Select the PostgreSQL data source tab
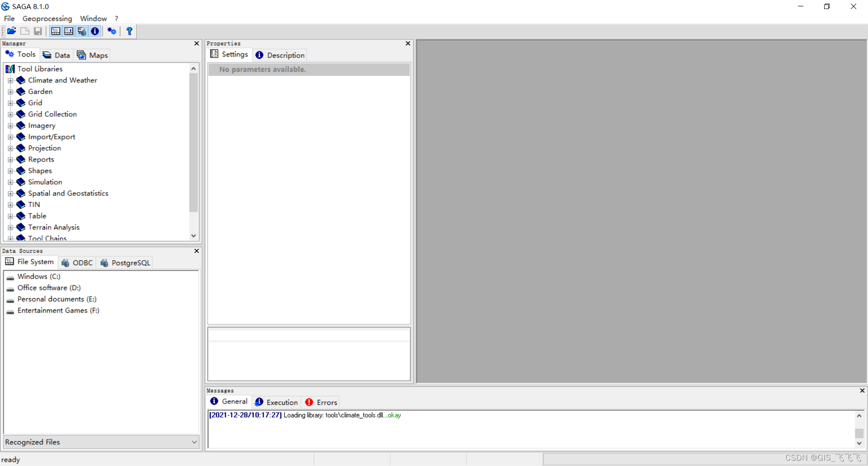The image size is (868, 466). coord(125,263)
